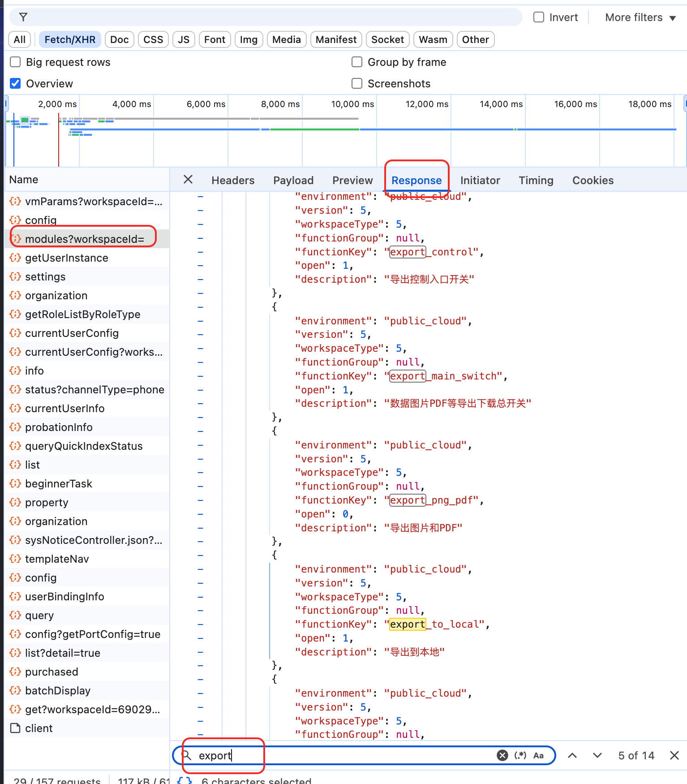Image resolution: width=687 pixels, height=784 pixels.
Task: Close the request details panel
Action: point(188,180)
